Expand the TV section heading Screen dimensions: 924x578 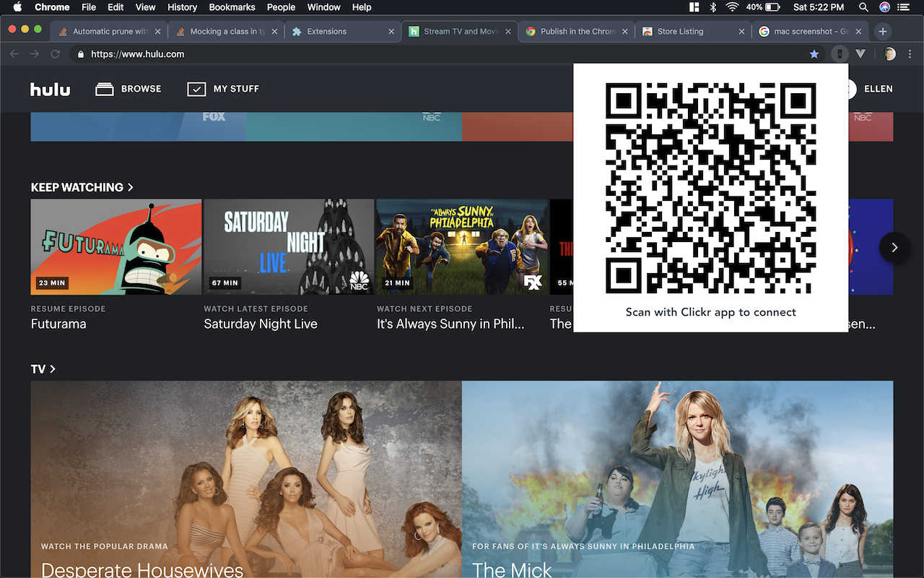(43, 369)
